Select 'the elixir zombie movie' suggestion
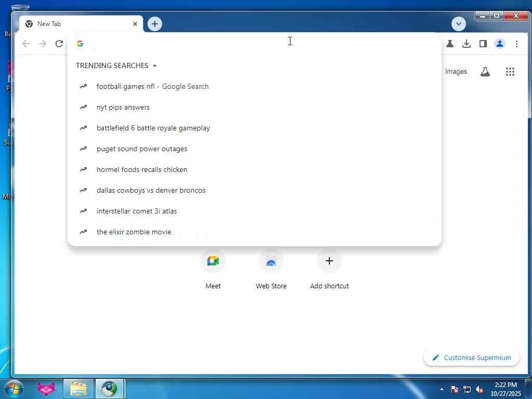The height and width of the screenshot is (399, 532). click(x=255, y=232)
